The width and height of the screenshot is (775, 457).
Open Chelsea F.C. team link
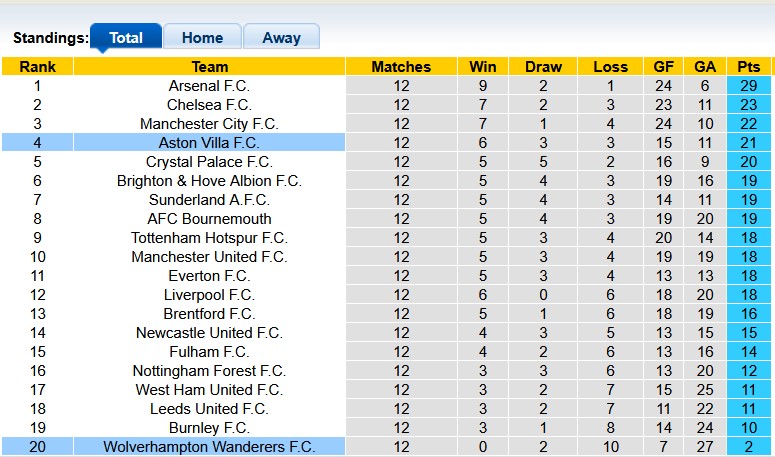tap(210, 105)
